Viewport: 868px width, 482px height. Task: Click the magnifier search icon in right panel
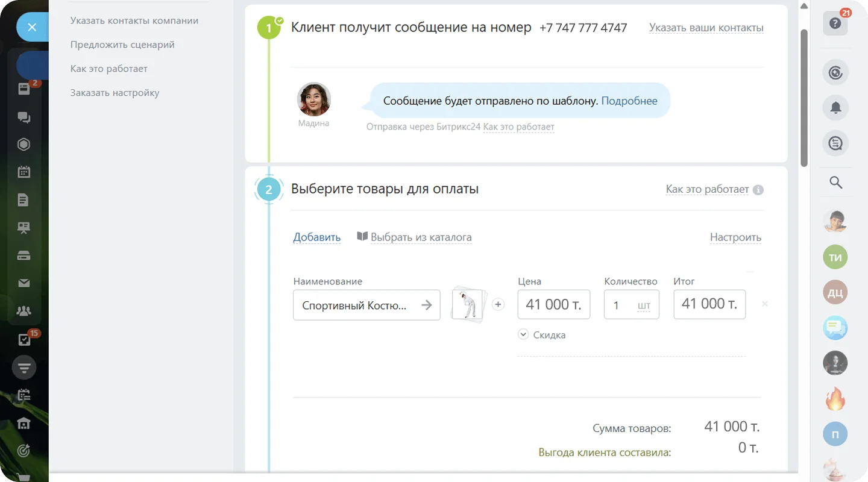tap(835, 182)
